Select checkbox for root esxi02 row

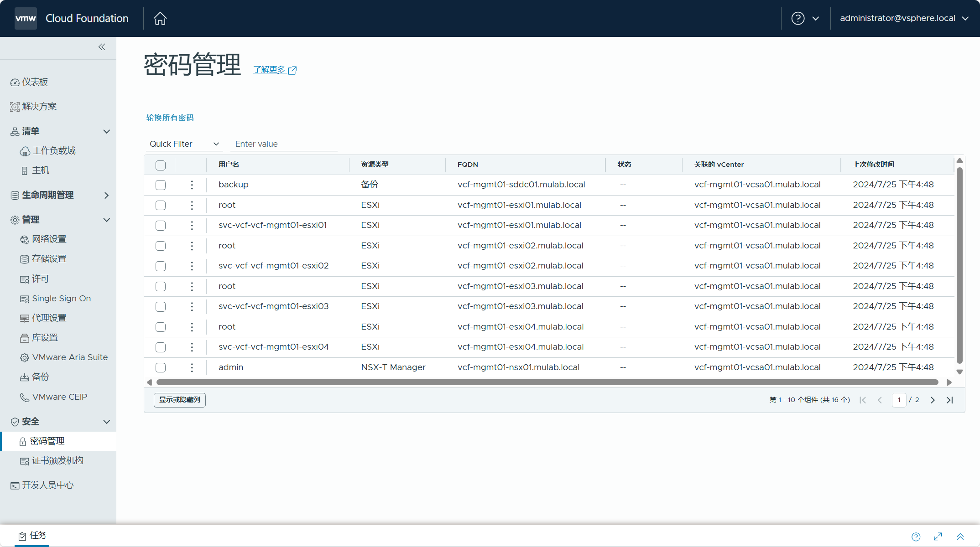pyautogui.click(x=161, y=246)
